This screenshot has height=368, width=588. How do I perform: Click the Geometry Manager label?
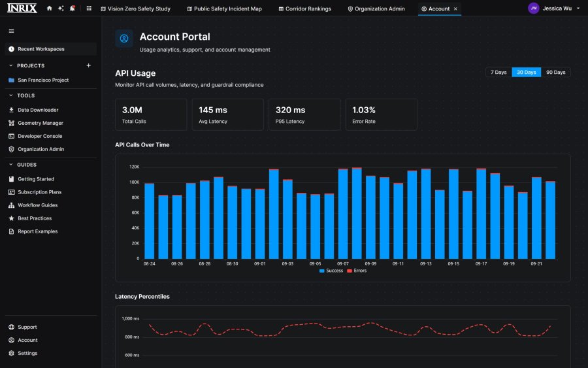click(41, 123)
